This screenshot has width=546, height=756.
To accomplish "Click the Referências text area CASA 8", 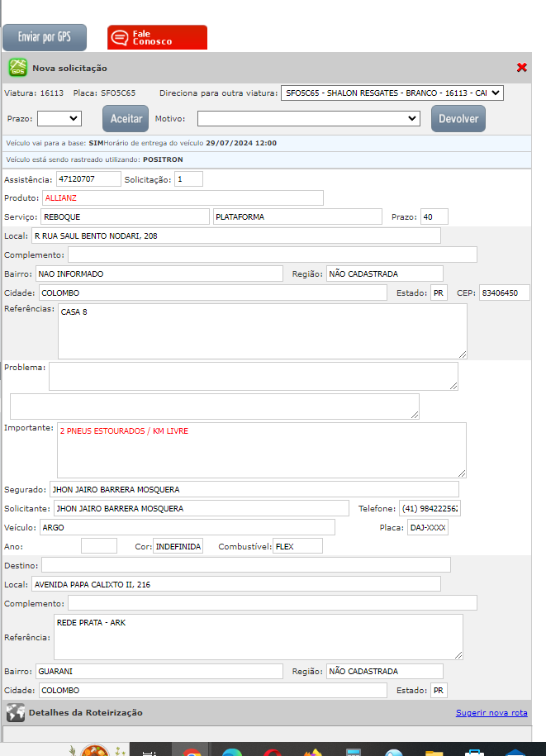I will tap(263, 331).
